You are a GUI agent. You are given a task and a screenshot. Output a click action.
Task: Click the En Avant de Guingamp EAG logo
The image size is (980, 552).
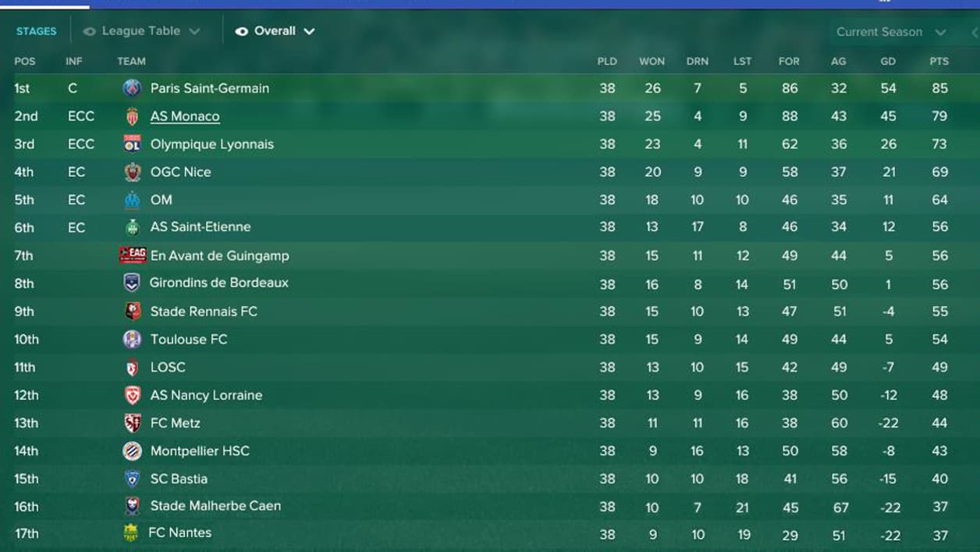tap(133, 255)
